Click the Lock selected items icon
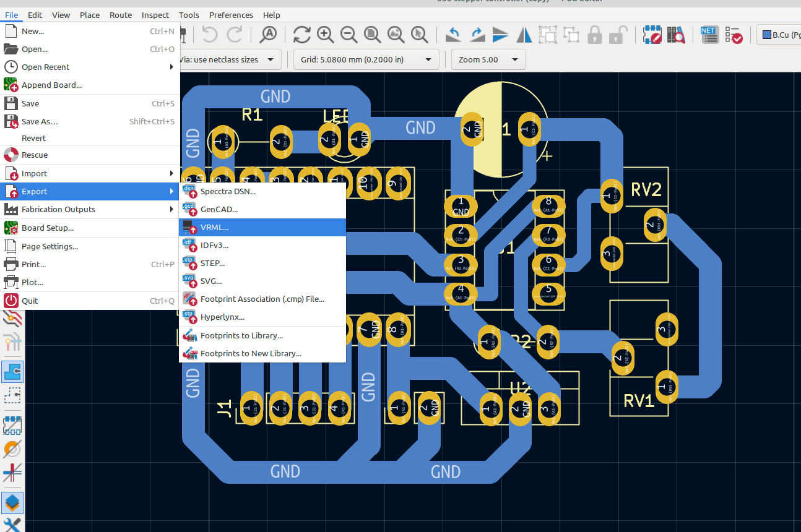The width and height of the screenshot is (801, 532). point(594,35)
